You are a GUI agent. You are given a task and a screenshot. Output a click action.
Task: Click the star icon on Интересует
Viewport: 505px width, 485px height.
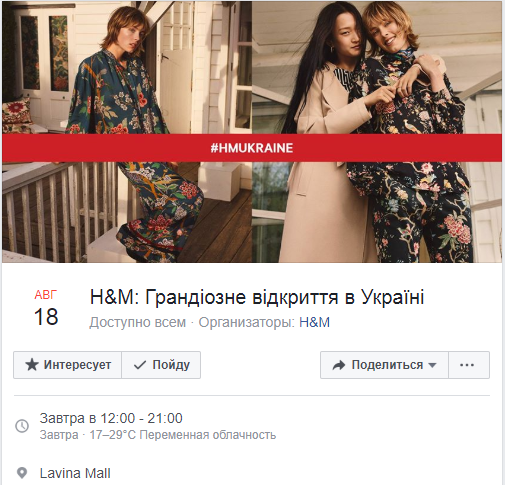(32, 365)
